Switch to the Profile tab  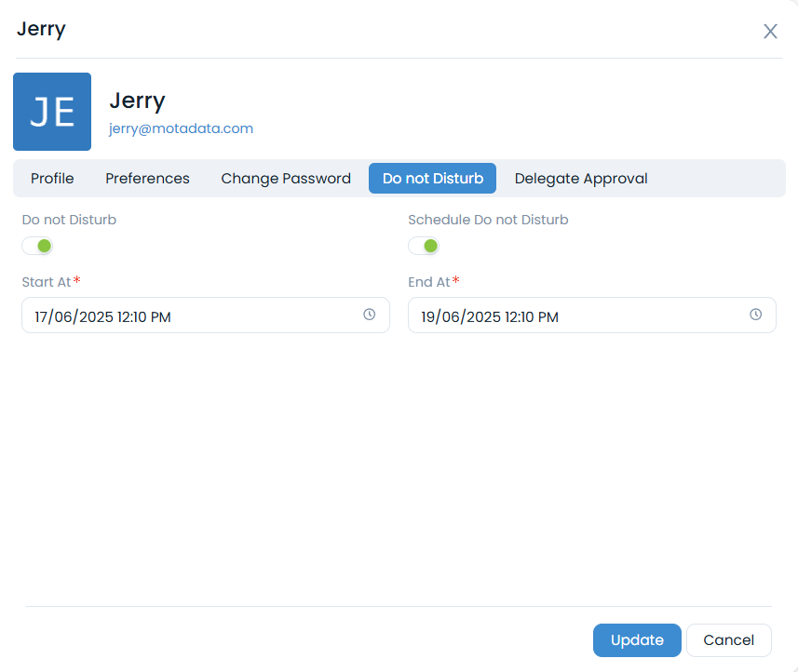tap(52, 179)
